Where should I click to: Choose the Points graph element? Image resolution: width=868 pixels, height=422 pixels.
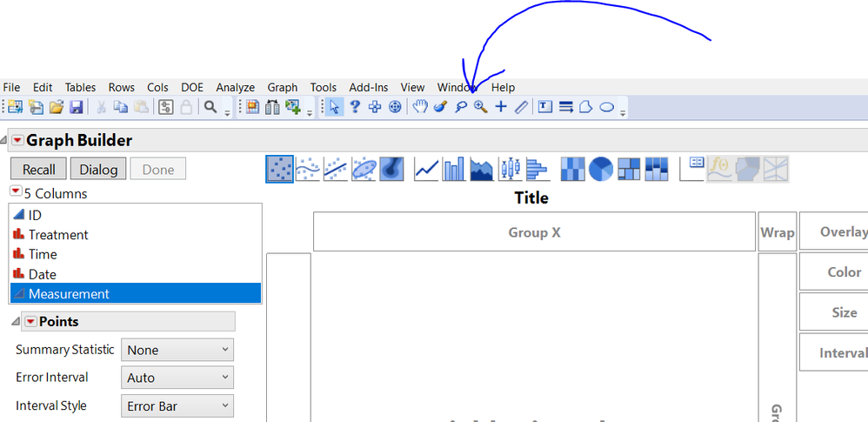click(279, 169)
